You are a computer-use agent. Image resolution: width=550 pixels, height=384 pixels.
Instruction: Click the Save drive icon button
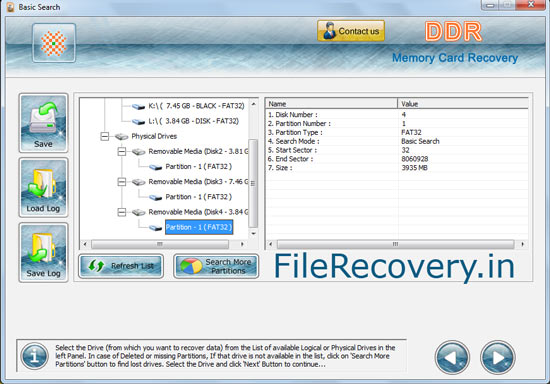[x=43, y=123]
